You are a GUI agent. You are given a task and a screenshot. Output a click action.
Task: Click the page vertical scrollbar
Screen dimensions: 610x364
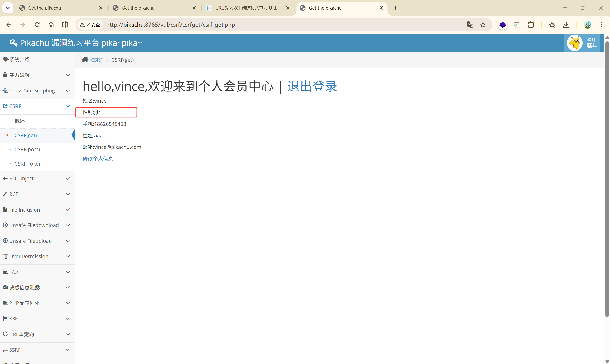(x=607, y=179)
